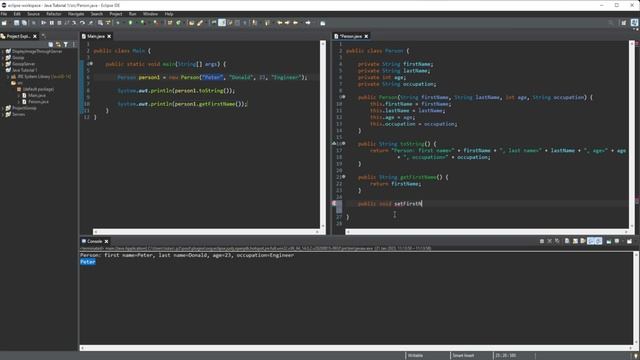Click the green Run button in toolbar
Viewport: 640px width, 360px height.
pyautogui.click(x=131, y=23)
